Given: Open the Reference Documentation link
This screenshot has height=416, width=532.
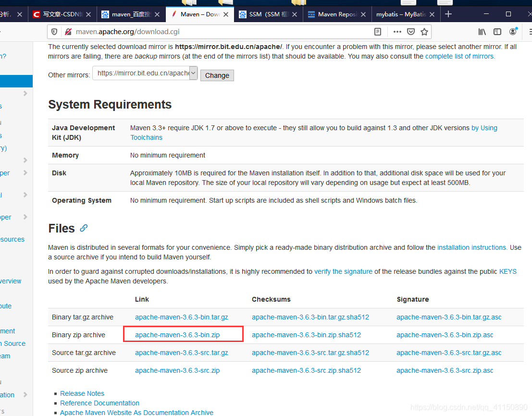Looking at the screenshot, I should [100, 403].
